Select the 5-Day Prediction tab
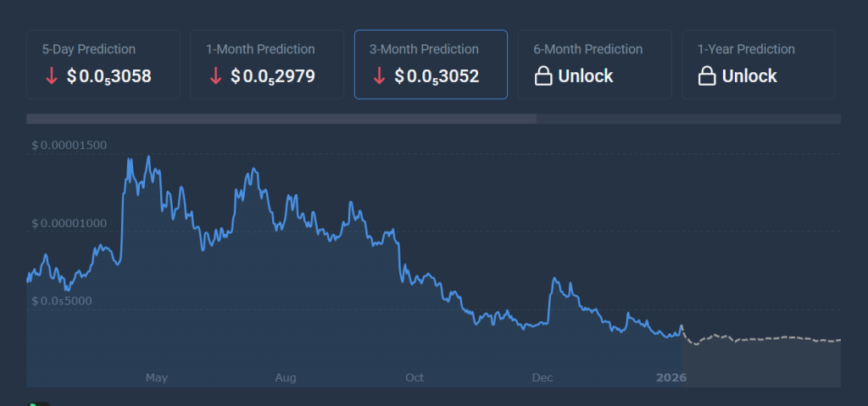The width and height of the screenshot is (868, 406). pyautogui.click(x=103, y=64)
